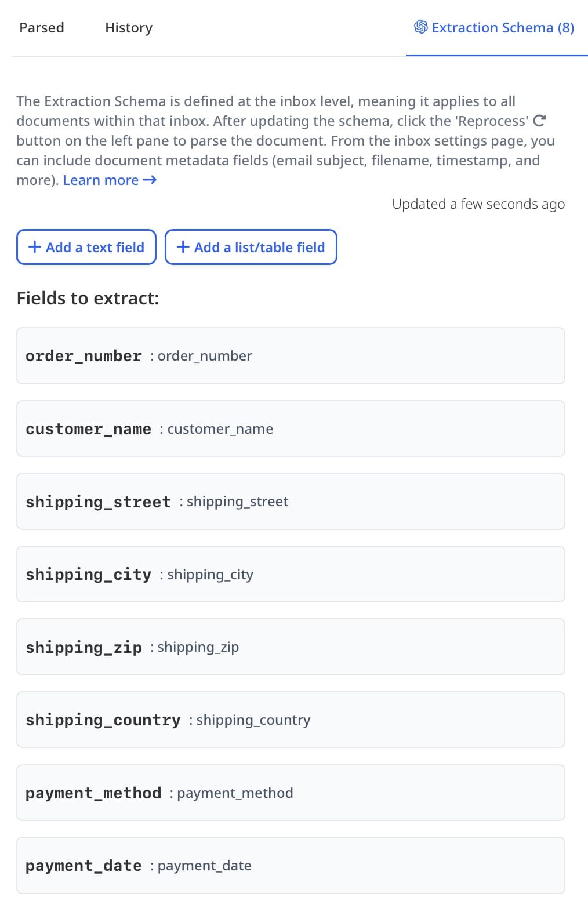588x908 pixels.
Task: Open the order_number field row
Action: [x=291, y=355]
